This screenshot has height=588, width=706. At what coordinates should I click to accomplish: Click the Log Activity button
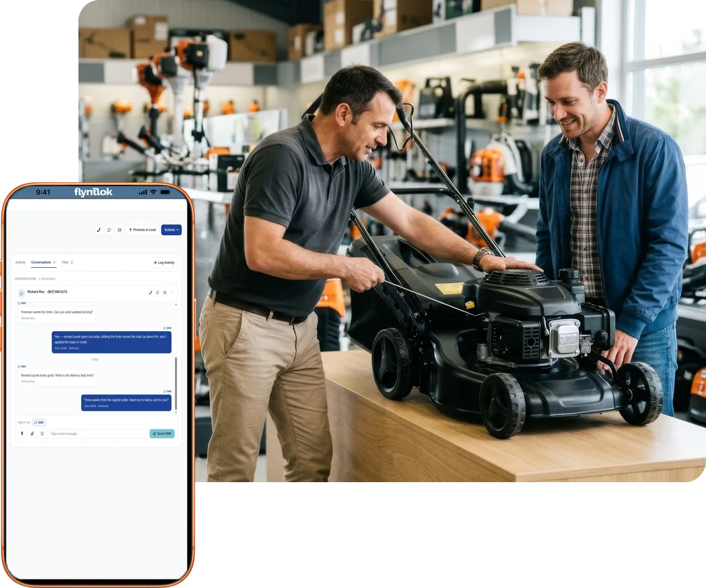click(x=164, y=263)
